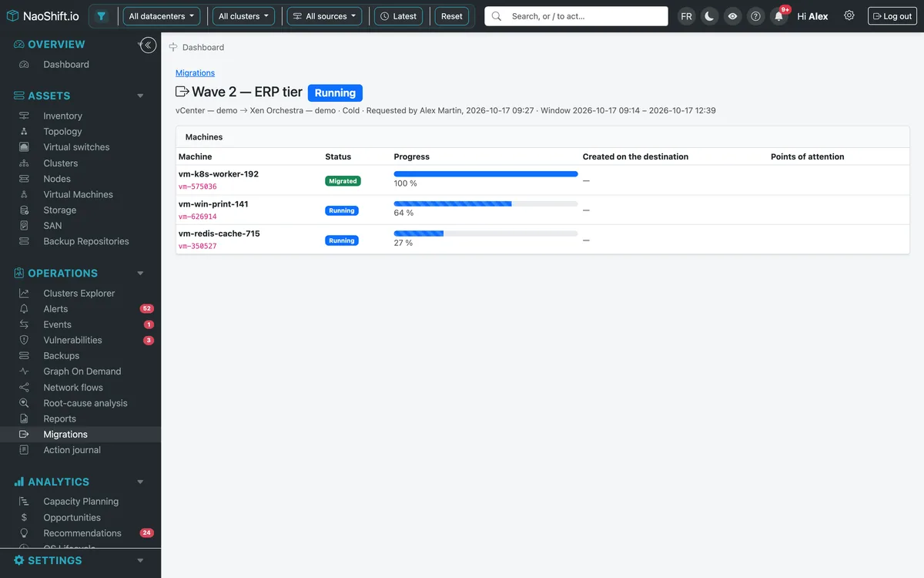Click the Storage icon in sidebar
The height and width of the screenshot is (578, 924).
25,210
